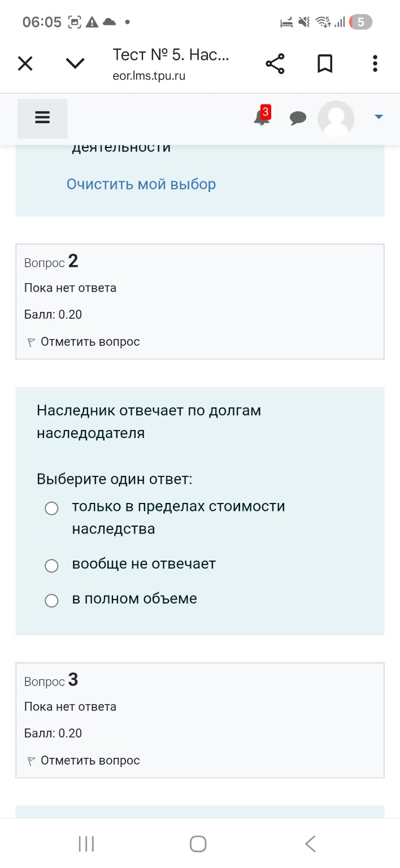
Task: Select answer 'в полном объеме'
Action: (51, 600)
